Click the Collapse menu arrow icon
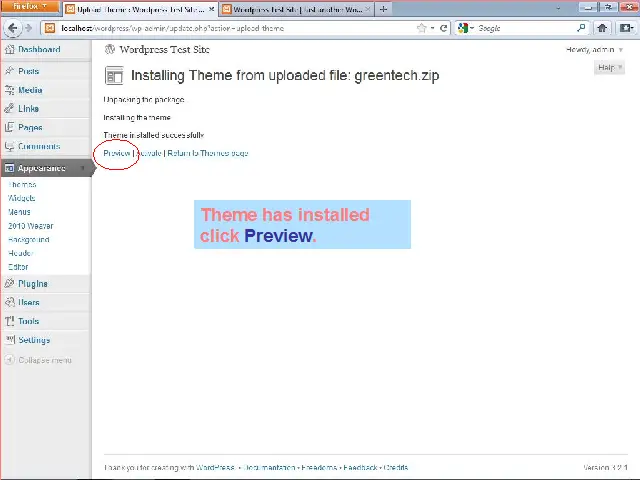Viewport: 640px width, 480px height. pos(9,360)
